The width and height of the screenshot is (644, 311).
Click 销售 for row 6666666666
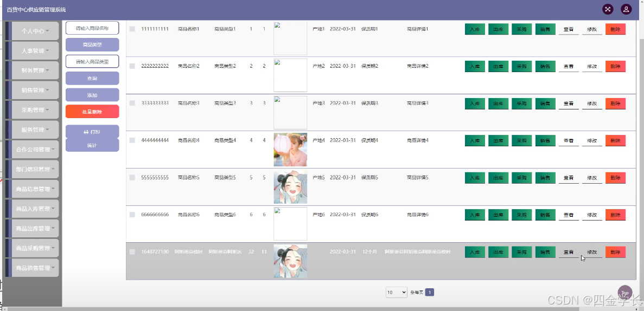[545, 215]
